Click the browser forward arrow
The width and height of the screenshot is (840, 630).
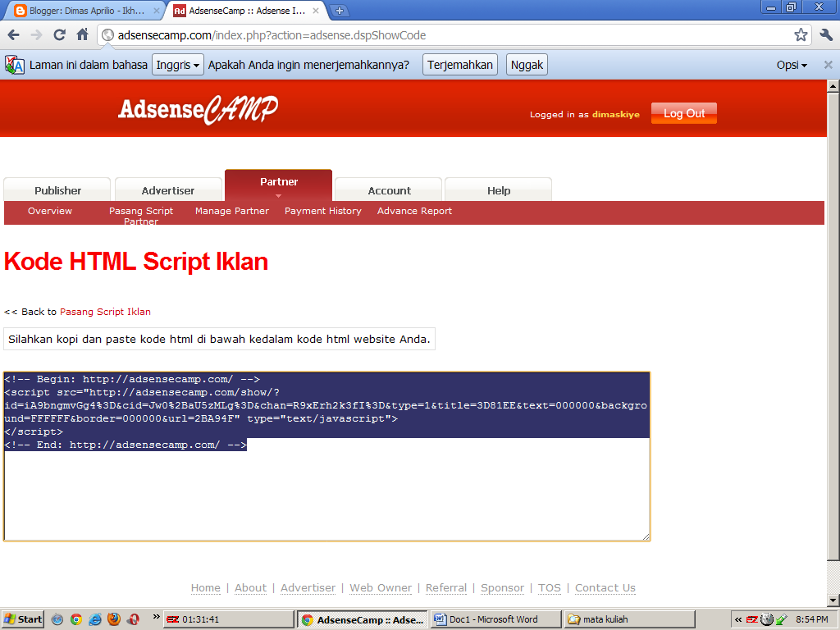(x=36, y=35)
